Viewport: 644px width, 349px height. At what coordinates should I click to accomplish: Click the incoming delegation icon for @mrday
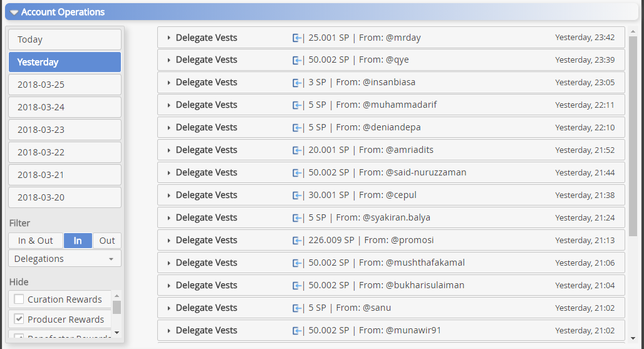298,38
